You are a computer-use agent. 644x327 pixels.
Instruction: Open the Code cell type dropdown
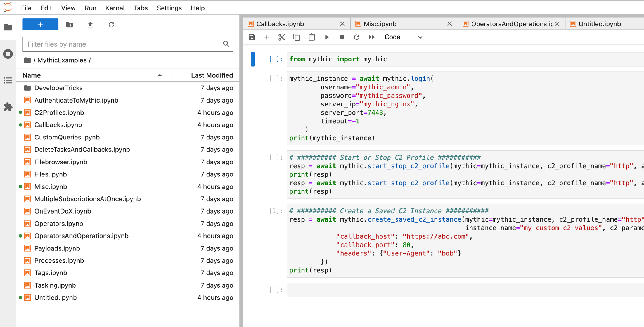403,37
